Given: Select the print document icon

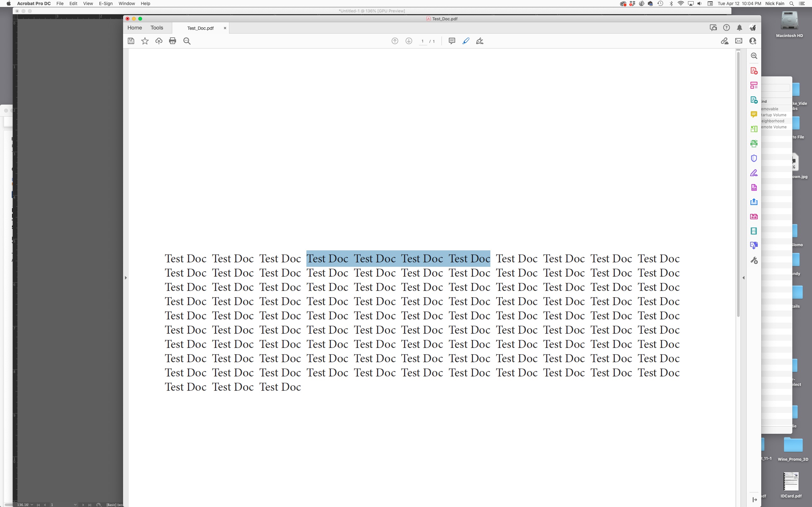Looking at the screenshot, I should pos(173,41).
